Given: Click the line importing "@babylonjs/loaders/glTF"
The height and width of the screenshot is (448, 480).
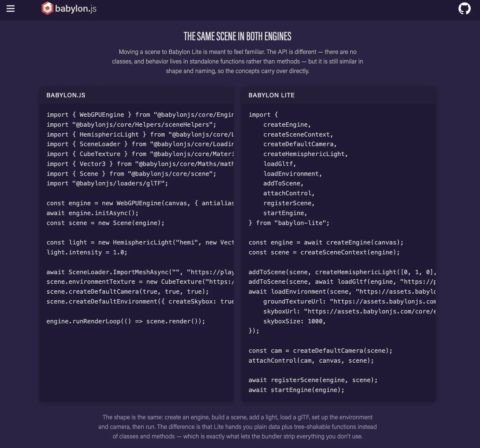Looking at the screenshot, I should [107, 183].
